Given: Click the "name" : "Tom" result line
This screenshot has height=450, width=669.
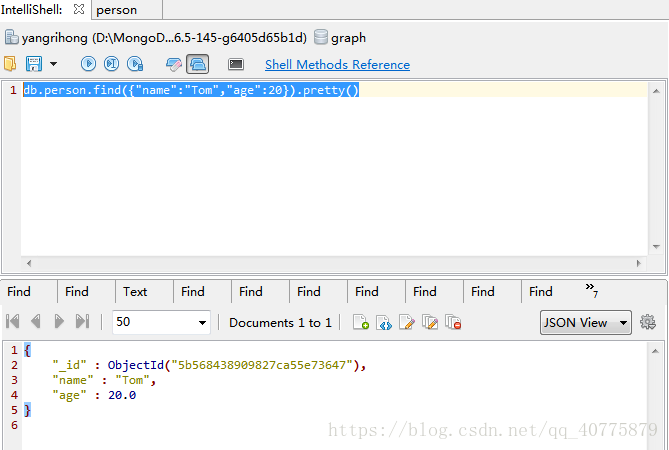Looking at the screenshot, I should [x=104, y=380].
